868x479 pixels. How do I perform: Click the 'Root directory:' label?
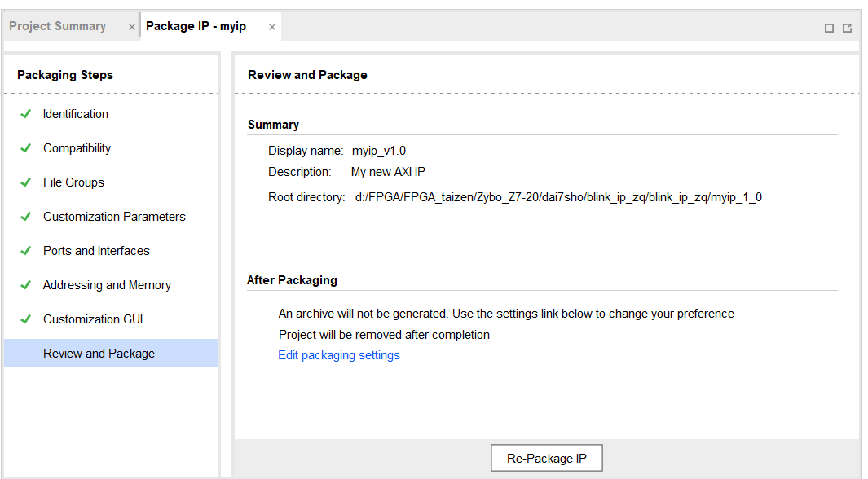(306, 197)
